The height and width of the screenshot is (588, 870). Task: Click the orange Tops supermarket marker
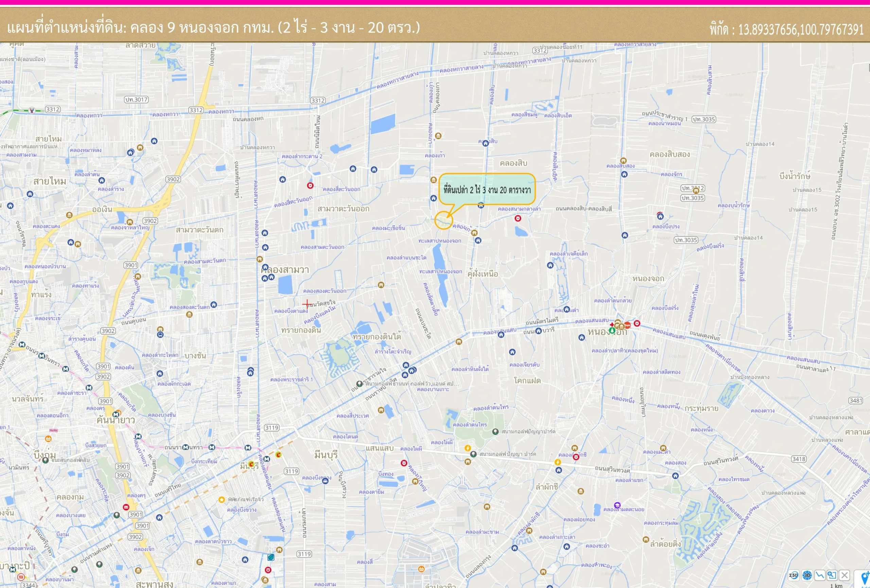pos(627,325)
